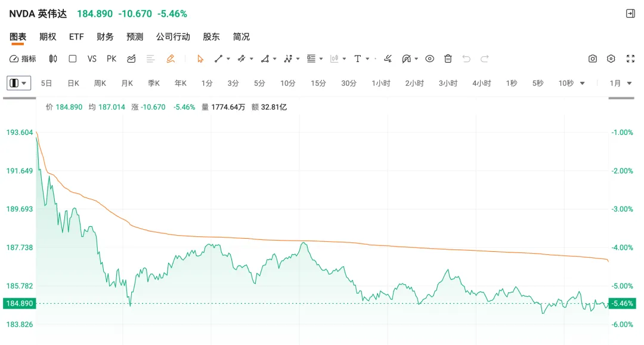The image size is (644, 345).
Task: Expand the trend line tool dropdown
Action: tap(228, 59)
